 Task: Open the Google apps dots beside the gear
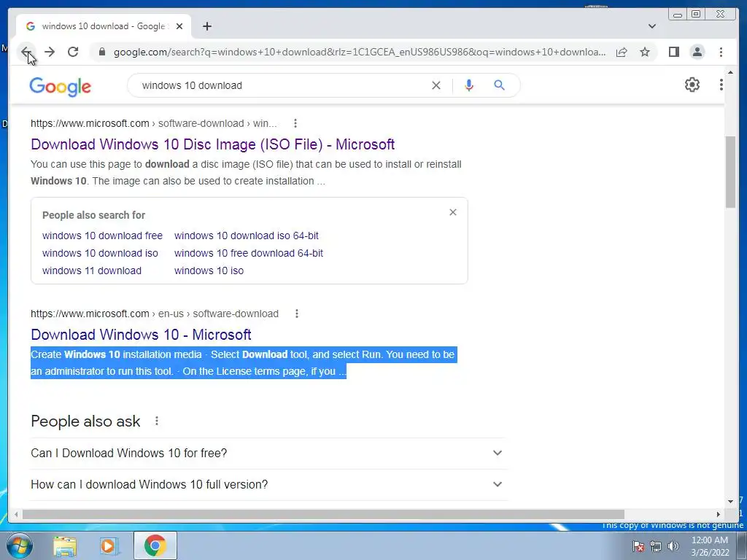coord(721,85)
